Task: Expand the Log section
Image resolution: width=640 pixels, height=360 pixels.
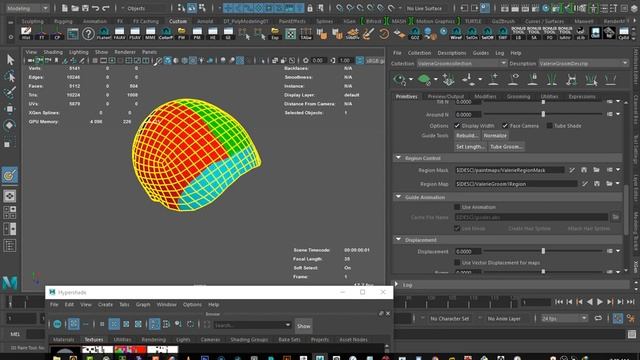Action: pyautogui.click(x=396, y=284)
